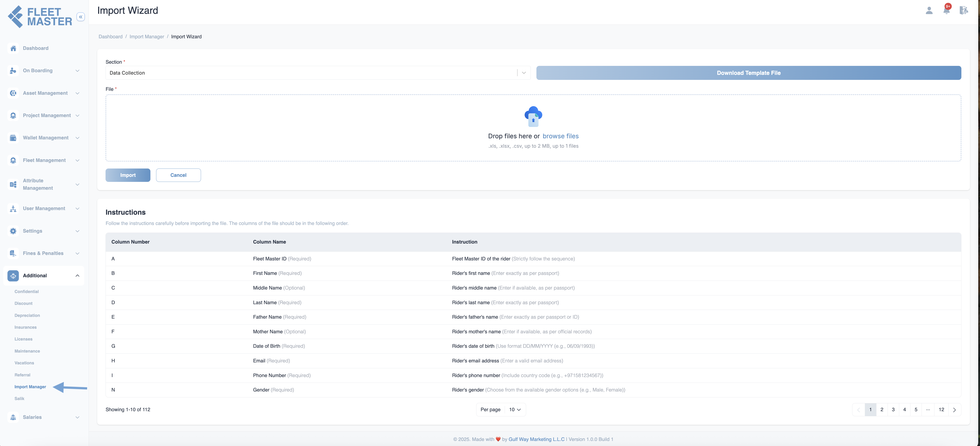This screenshot has height=446, width=980.
Task: Click the file drop zone area
Action: point(533,128)
